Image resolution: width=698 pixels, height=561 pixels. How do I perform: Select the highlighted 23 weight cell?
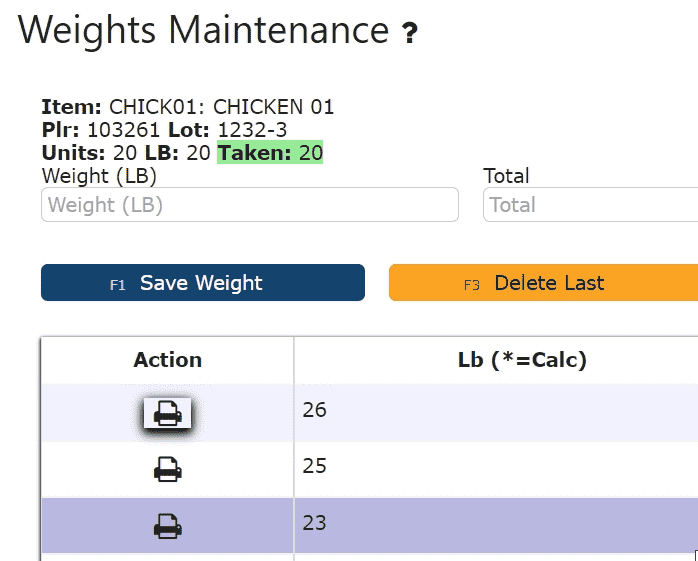point(496,526)
